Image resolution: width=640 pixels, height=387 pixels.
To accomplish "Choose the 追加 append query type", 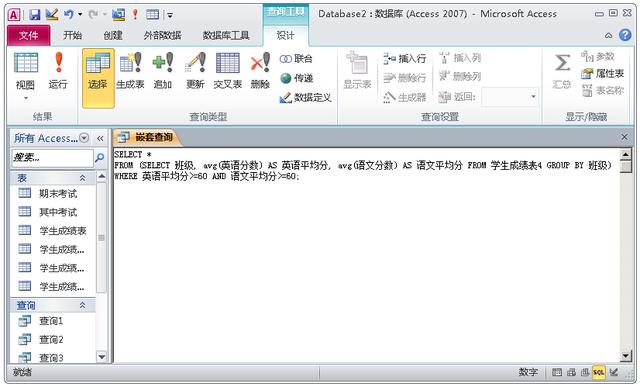I will (x=163, y=71).
